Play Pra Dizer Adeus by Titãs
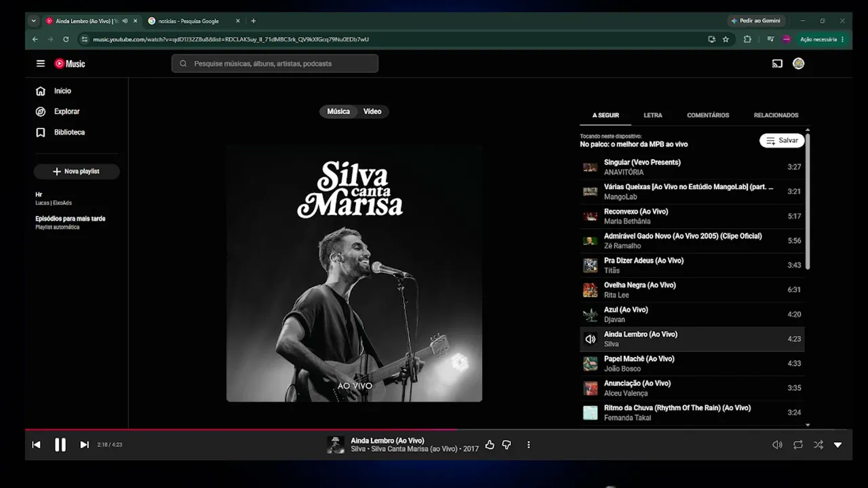 tap(692, 265)
